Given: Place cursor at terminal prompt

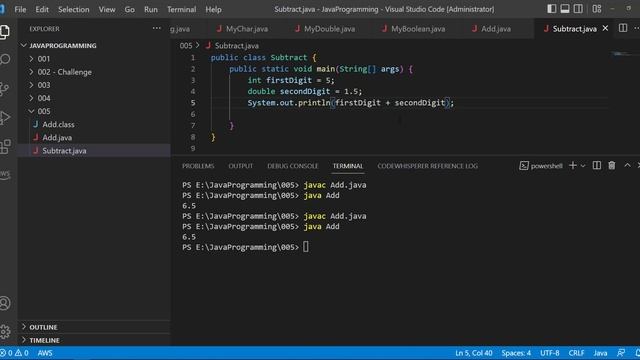Looking at the screenshot, I should (306, 247).
